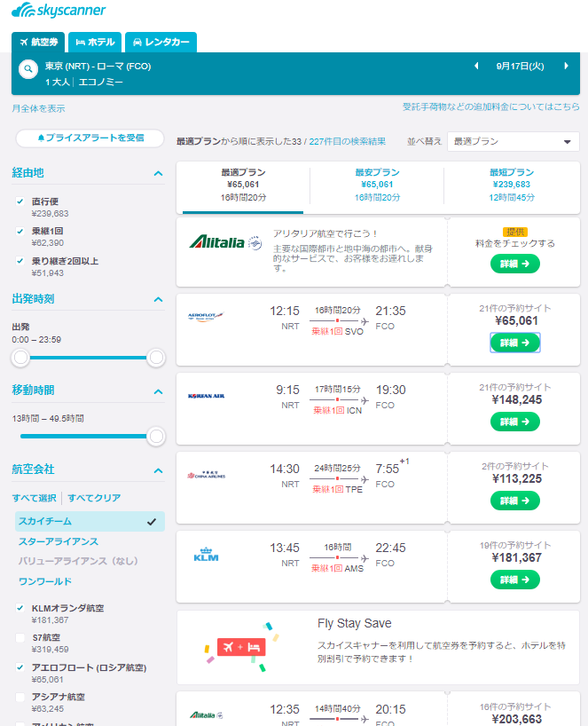The width and height of the screenshot is (588, 726).
Task: Select the 最短プラン tab
Action: 512,185
